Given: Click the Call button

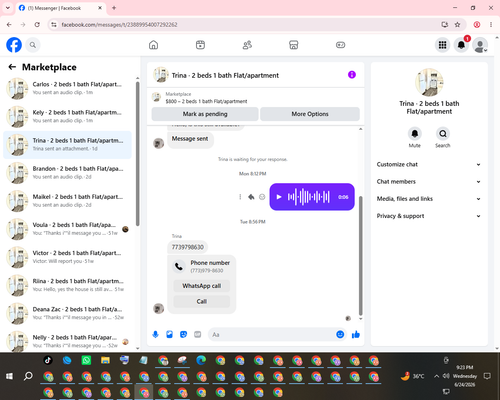Looking at the screenshot, I should tap(202, 301).
